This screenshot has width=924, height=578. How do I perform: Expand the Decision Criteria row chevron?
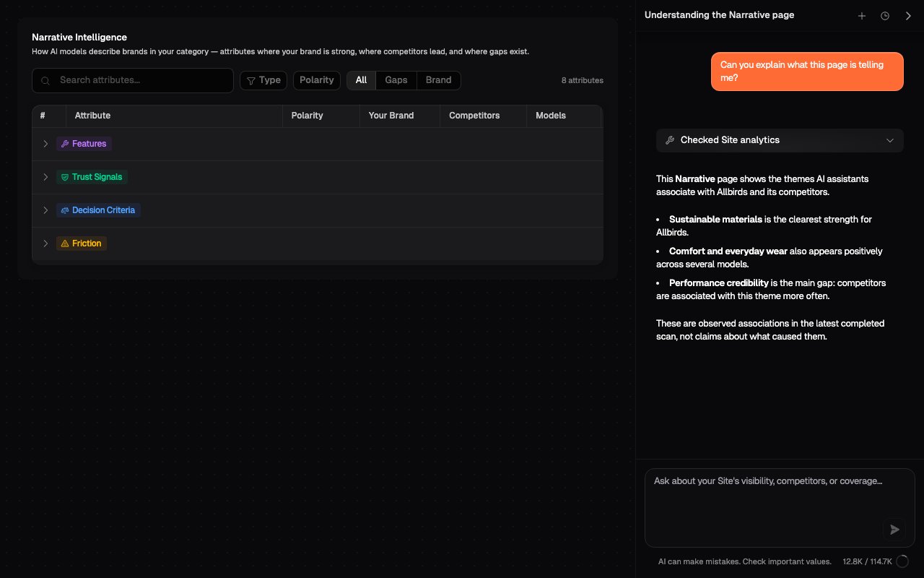(x=45, y=210)
